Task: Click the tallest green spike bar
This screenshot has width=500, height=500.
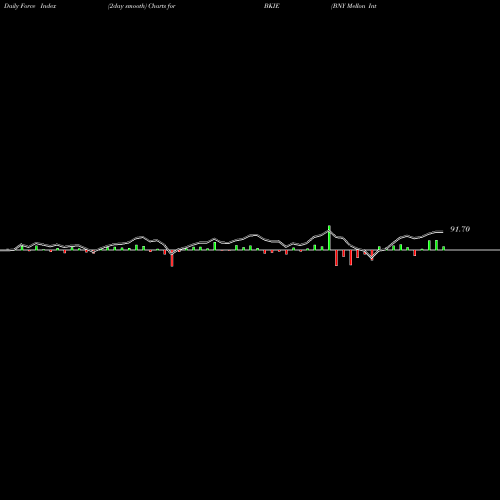Action: tap(329, 238)
